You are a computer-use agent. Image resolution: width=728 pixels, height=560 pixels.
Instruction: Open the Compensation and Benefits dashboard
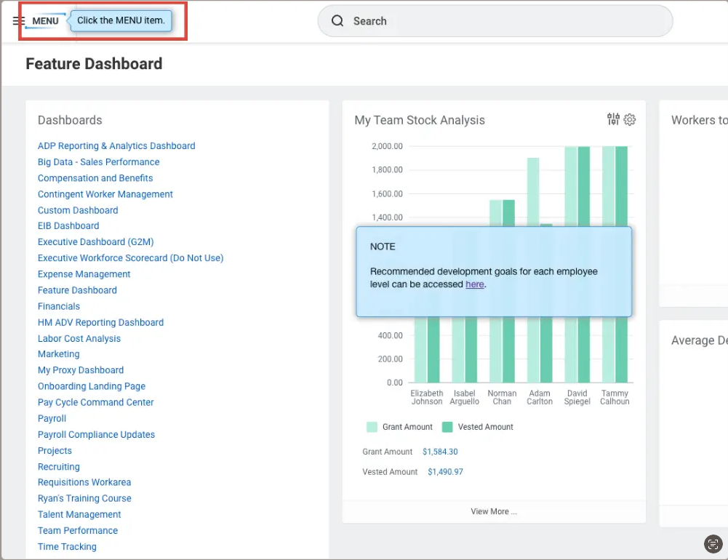(x=95, y=178)
